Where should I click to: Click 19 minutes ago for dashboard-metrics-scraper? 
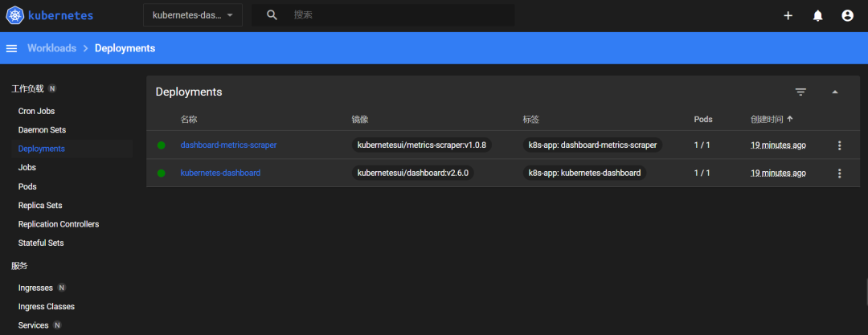778,145
